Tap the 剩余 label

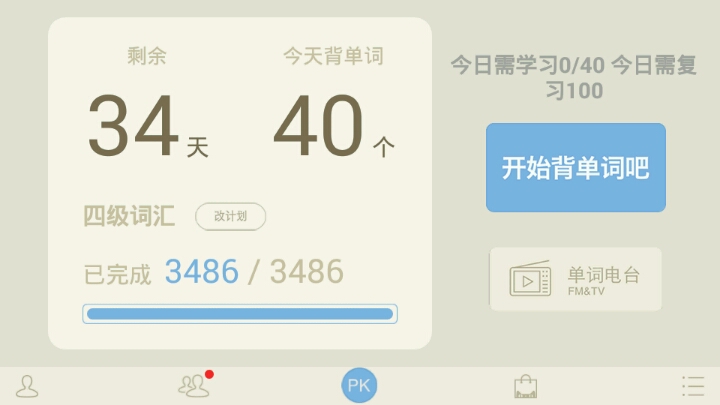pyautogui.click(x=147, y=56)
